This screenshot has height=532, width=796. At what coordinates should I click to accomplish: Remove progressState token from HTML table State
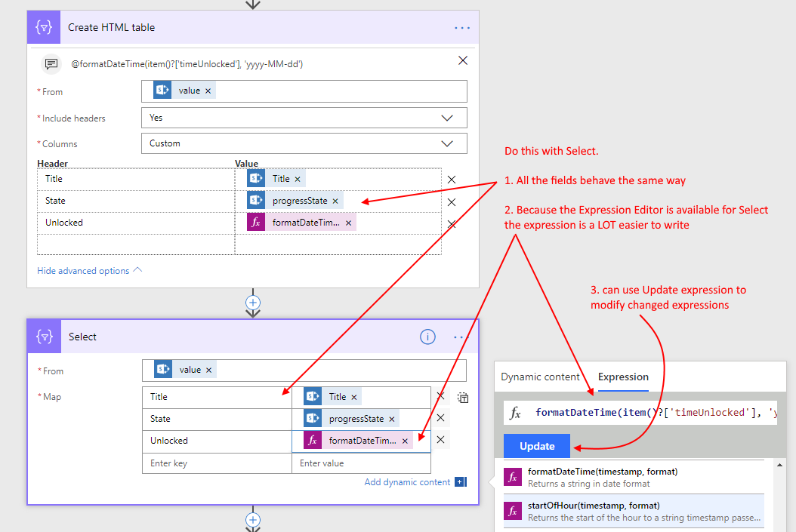335,201
